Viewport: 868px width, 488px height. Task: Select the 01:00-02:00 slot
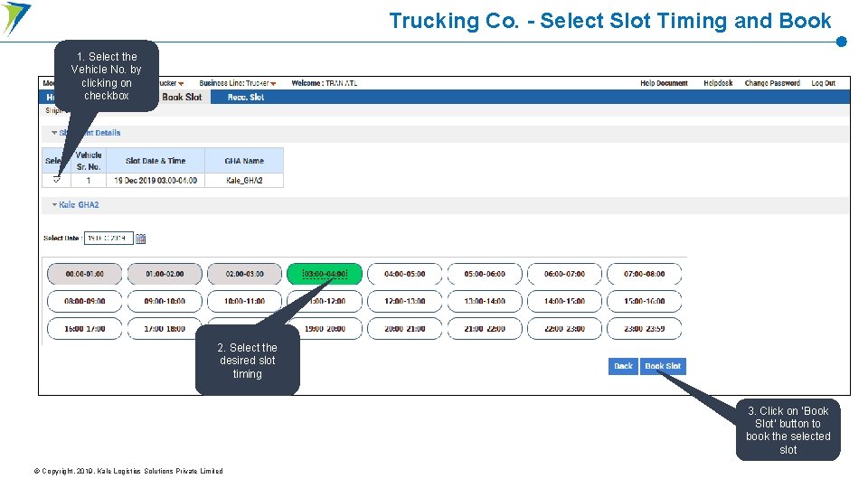pyautogui.click(x=165, y=274)
